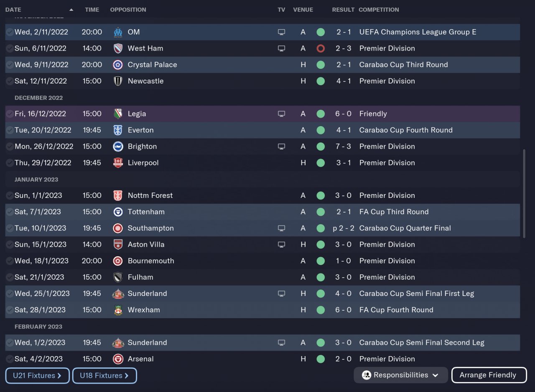535x392 pixels.
Task: Sort by the Opposition column header
Action: (128, 10)
